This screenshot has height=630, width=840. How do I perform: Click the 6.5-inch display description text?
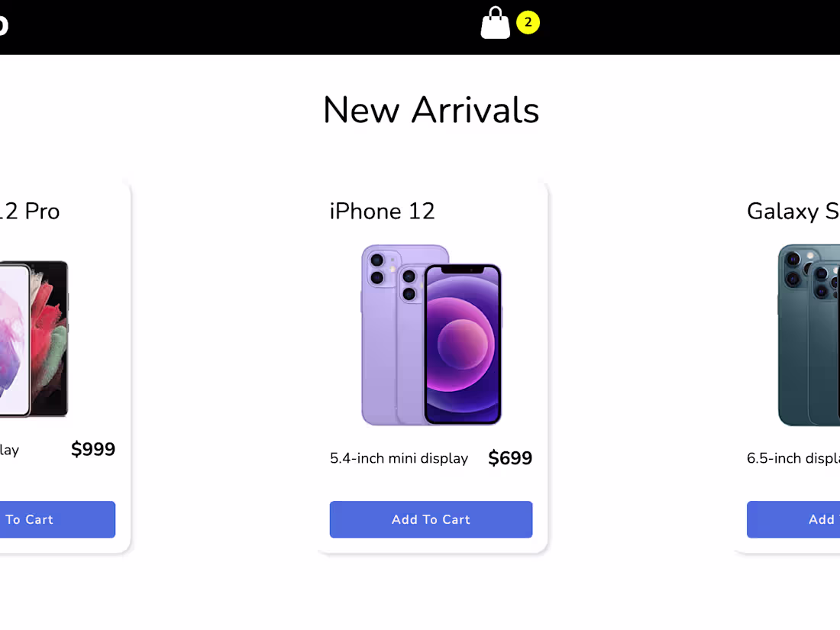(x=793, y=458)
